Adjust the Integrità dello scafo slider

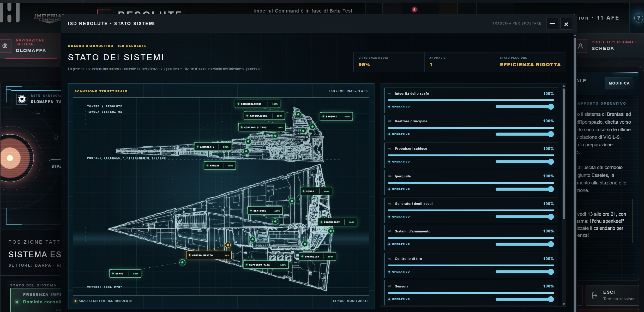[525, 106]
